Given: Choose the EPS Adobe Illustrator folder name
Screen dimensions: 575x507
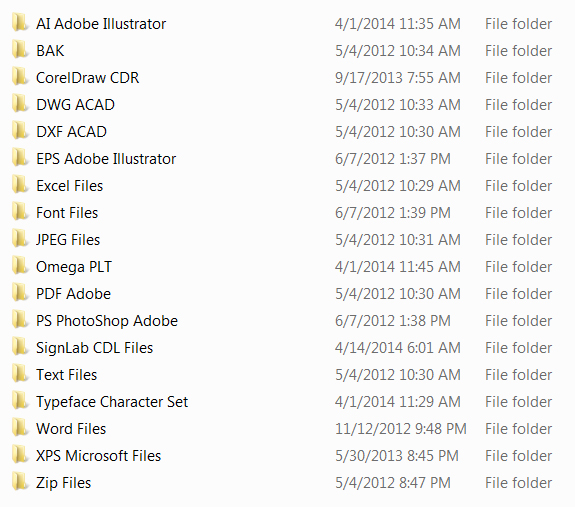Looking at the screenshot, I should (106, 159).
